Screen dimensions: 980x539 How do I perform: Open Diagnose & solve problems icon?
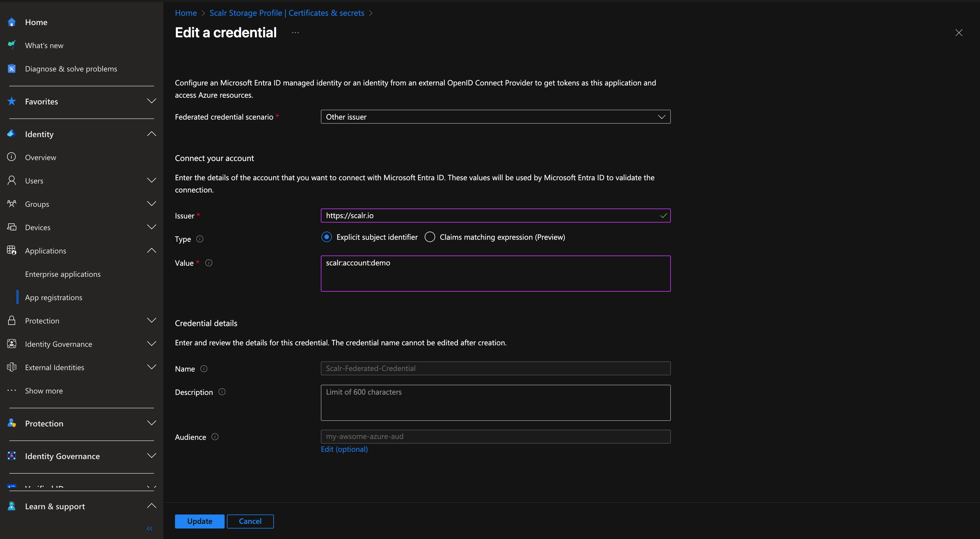[x=12, y=69]
